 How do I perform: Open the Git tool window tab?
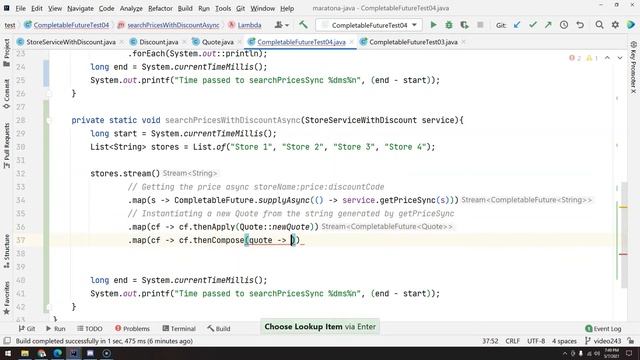click(27, 329)
